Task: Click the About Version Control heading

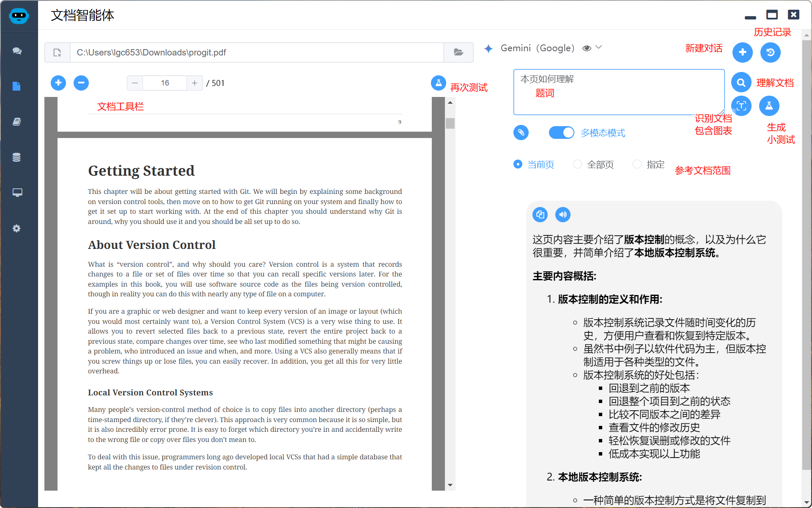Action: 152,245
